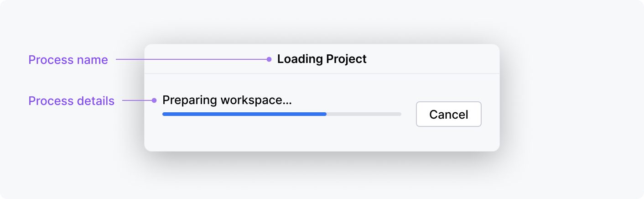Screen dimensions: 644x199
Task: Click the gray unfilled part of the progress bar
Action: click(x=364, y=114)
